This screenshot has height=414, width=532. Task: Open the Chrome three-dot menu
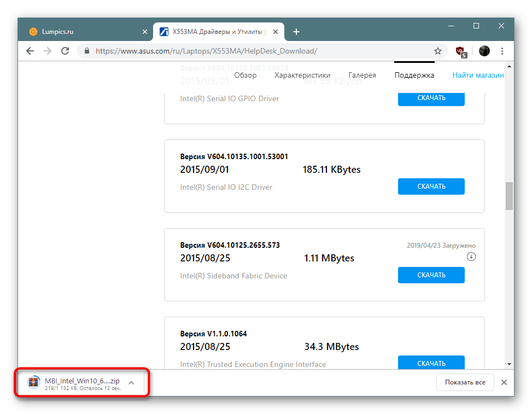click(502, 51)
